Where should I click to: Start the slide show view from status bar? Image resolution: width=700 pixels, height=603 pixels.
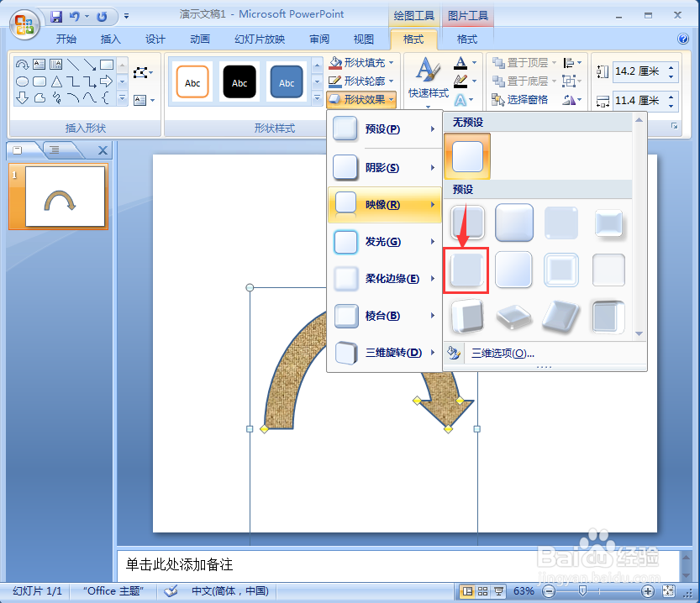point(498,591)
